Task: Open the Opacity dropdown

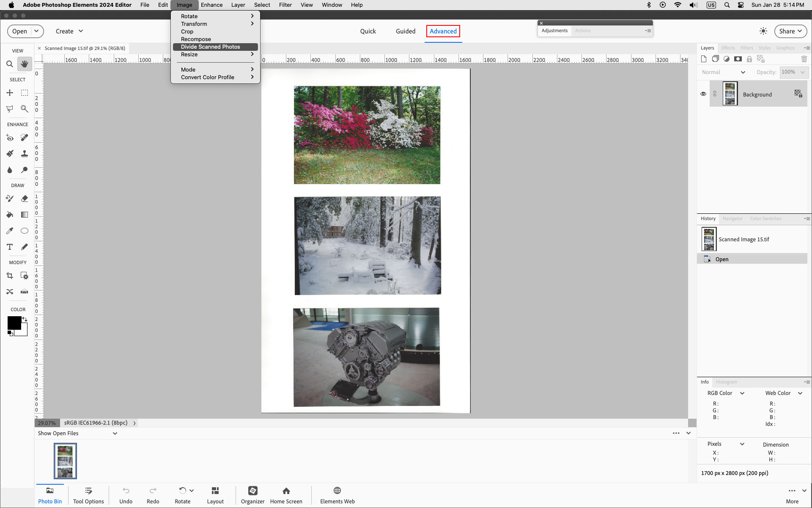Action: (x=802, y=73)
